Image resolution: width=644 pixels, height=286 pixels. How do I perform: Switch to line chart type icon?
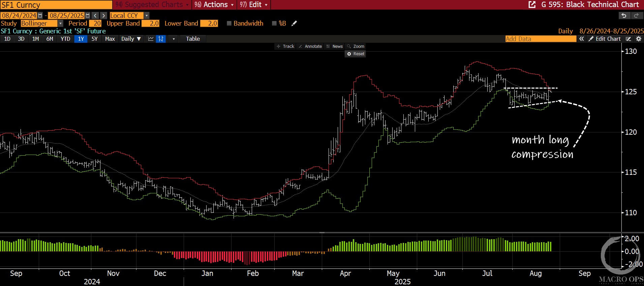pos(151,39)
